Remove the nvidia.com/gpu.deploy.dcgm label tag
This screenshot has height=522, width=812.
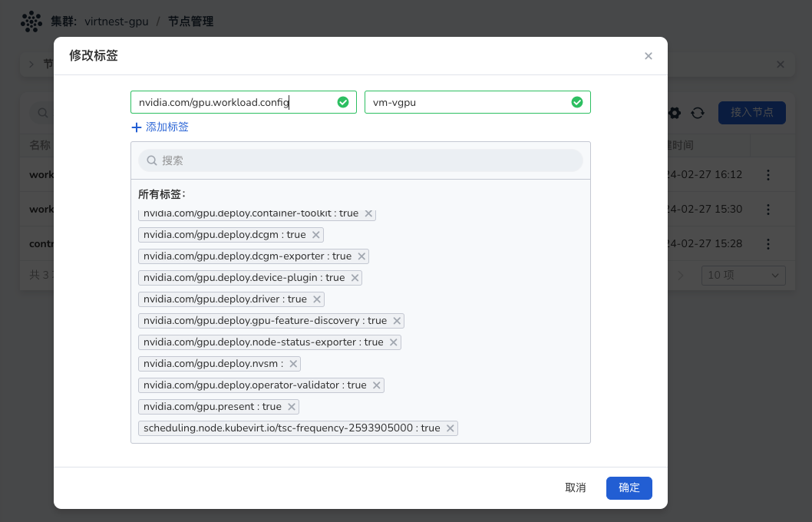coord(315,235)
